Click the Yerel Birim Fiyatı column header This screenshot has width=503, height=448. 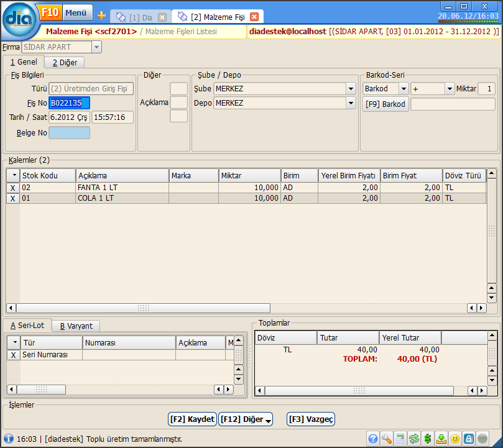coord(349,175)
